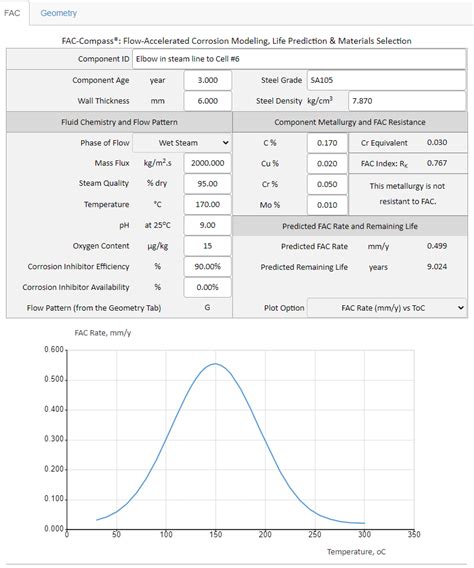
Task: Edit the Oxygen Content value 15
Action: click(x=207, y=246)
